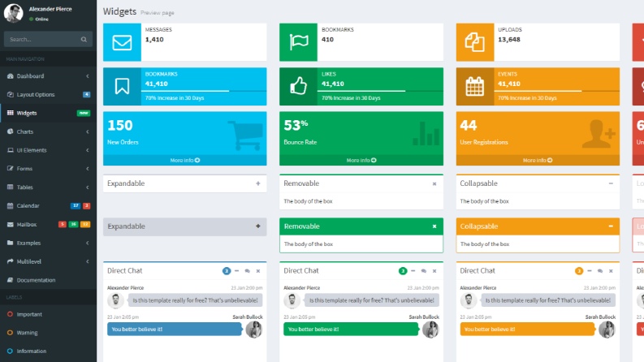
Task: Remove the green solid Removable box
Action: click(434, 226)
